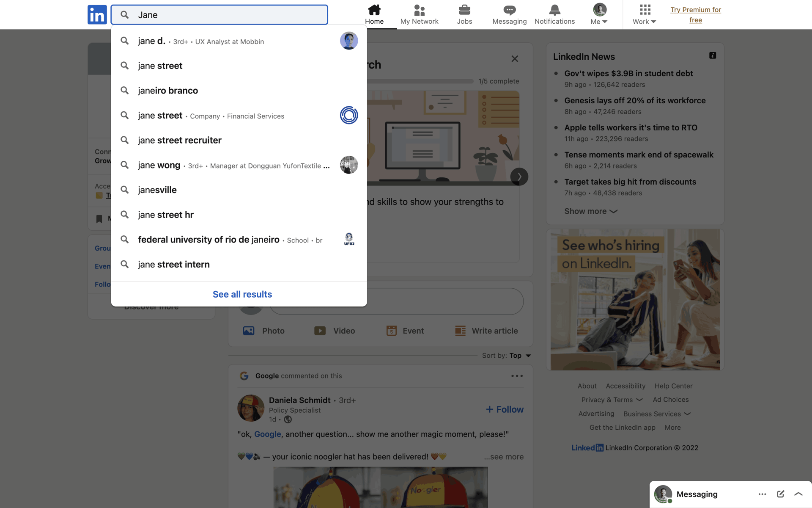The image size is (812, 508).
Task: Compose new message icon
Action: [x=781, y=494]
